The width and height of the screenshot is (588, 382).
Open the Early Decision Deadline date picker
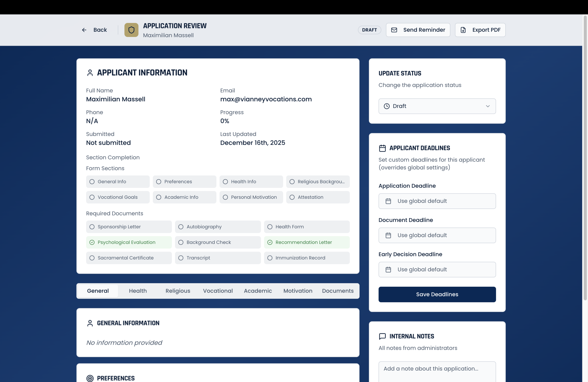437,270
